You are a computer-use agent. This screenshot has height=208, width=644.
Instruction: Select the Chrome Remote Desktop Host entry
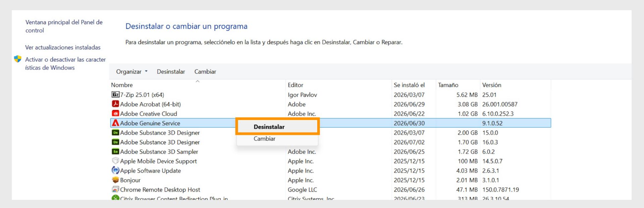(x=330, y=189)
